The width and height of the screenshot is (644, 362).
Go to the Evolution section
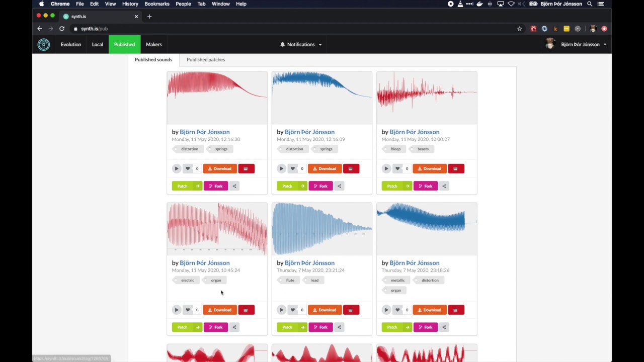[x=71, y=45]
